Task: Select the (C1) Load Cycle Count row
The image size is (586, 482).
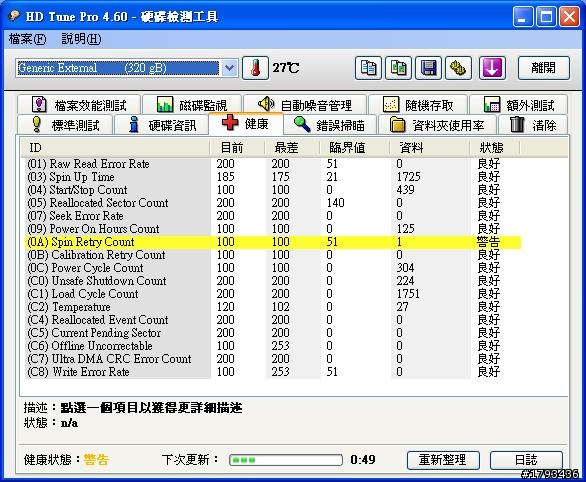Action: (273, 294)
